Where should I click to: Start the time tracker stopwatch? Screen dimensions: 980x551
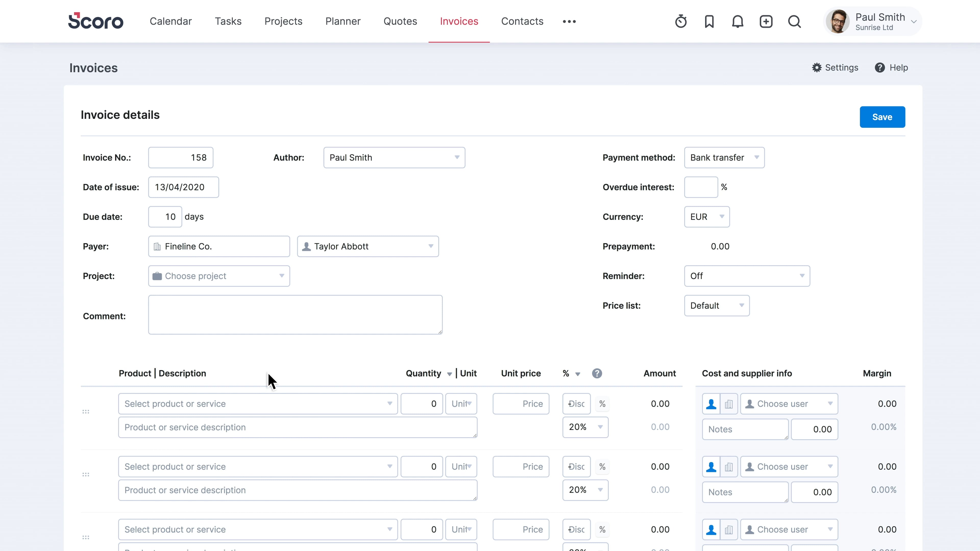(681, 21)
